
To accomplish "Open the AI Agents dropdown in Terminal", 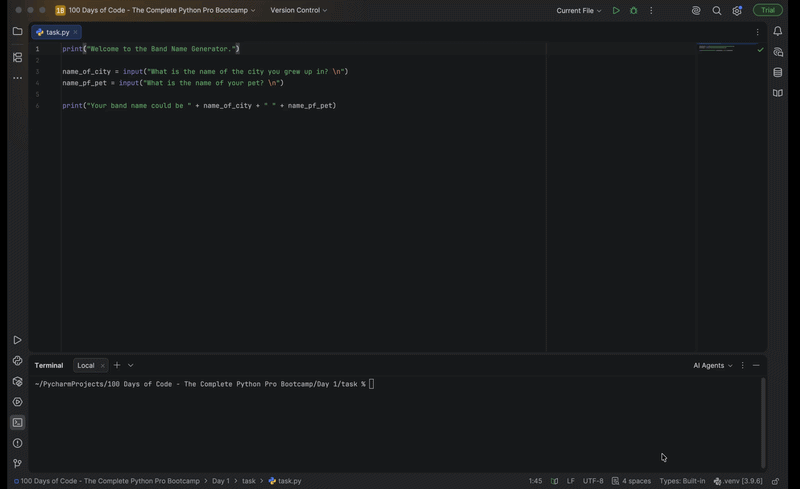I will pos(713,365).
